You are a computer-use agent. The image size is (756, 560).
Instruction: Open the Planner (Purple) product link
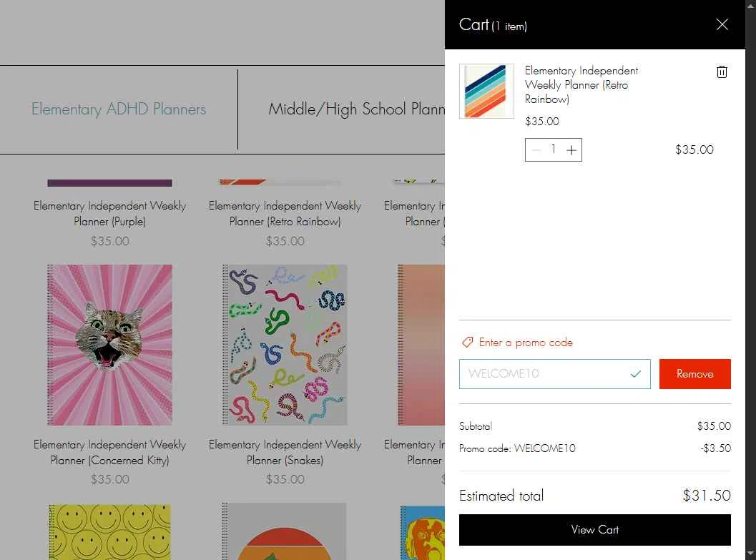pyautogui.click(x=109, y=214)
